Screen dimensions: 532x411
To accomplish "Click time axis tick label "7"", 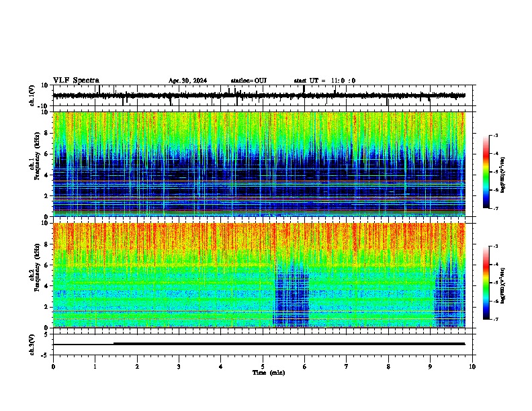I will click(347, 367).
